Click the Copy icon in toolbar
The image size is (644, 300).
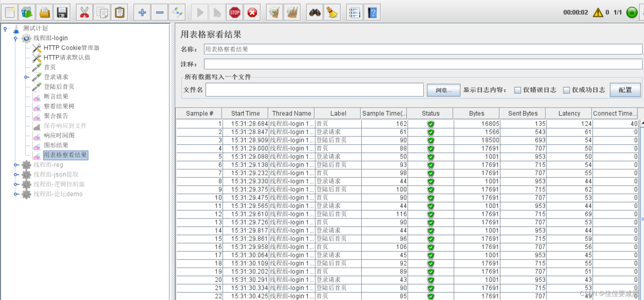[102, 13]
